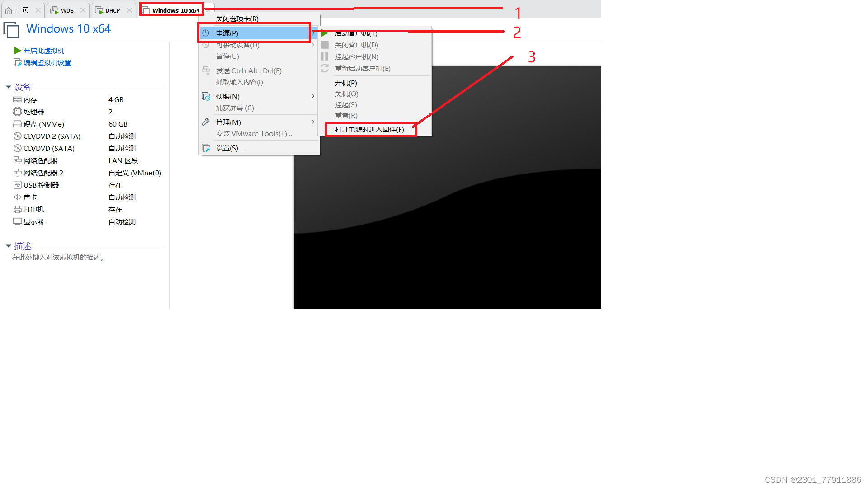Screen dimensions: 868x488
Task: Select the CD/DVD 2 (SATA) disc icon
Action: pyautogui.click(x=18, y=136)
